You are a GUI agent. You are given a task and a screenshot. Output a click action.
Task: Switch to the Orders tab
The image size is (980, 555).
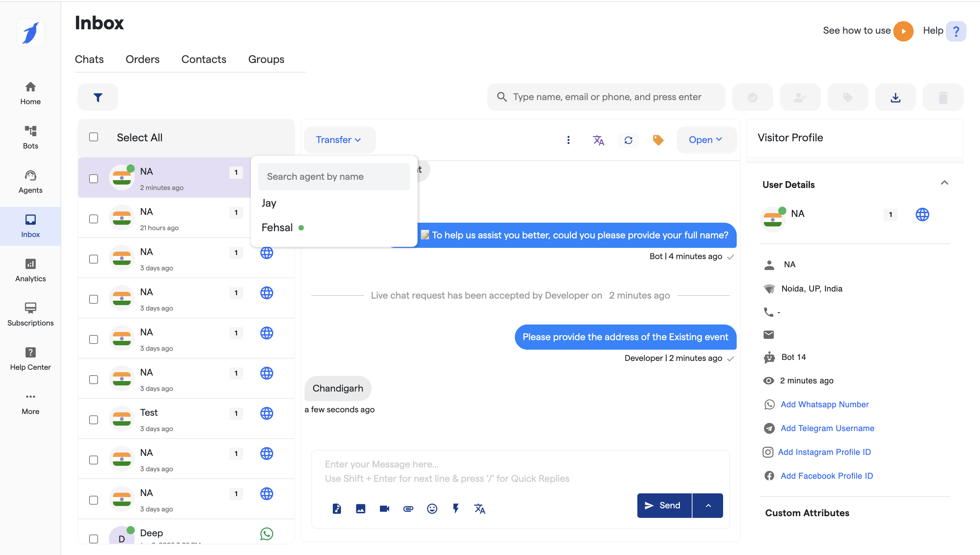[143, 60]
